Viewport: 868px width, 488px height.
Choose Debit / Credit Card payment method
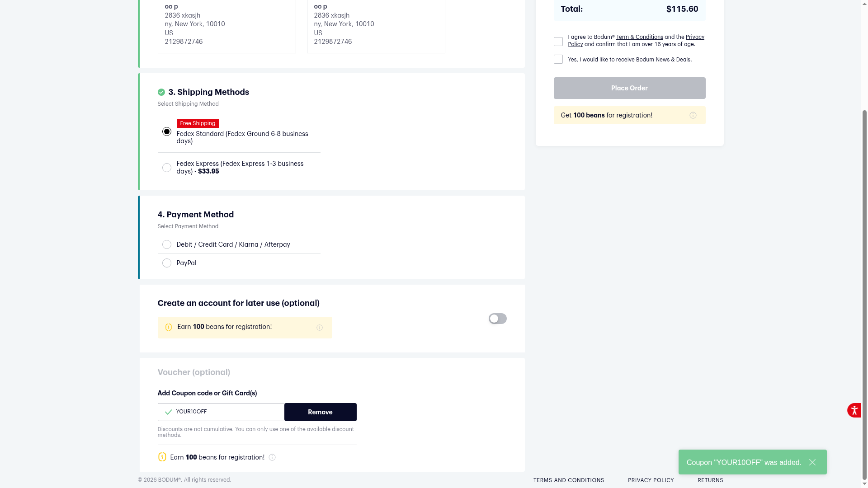pyautogui.click(x=167, y=244)
